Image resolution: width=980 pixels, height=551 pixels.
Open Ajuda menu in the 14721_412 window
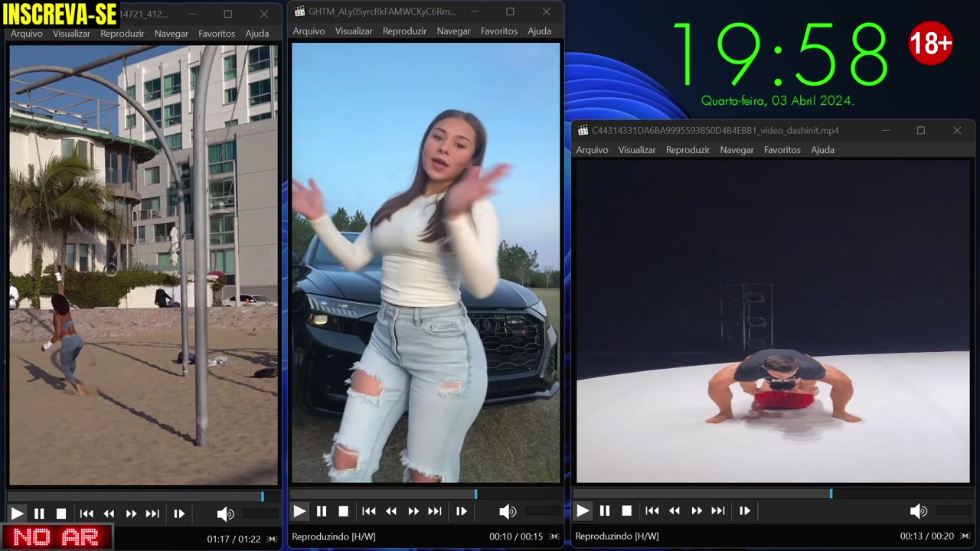(x=257, y=34)
